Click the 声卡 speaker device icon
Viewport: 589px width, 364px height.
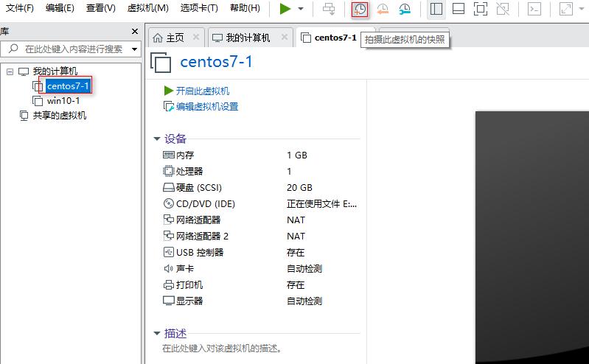point(168,268)
